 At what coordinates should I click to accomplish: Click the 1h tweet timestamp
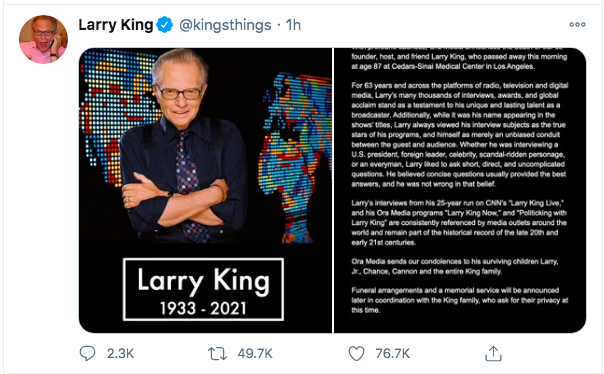click(x=293, y=25)
